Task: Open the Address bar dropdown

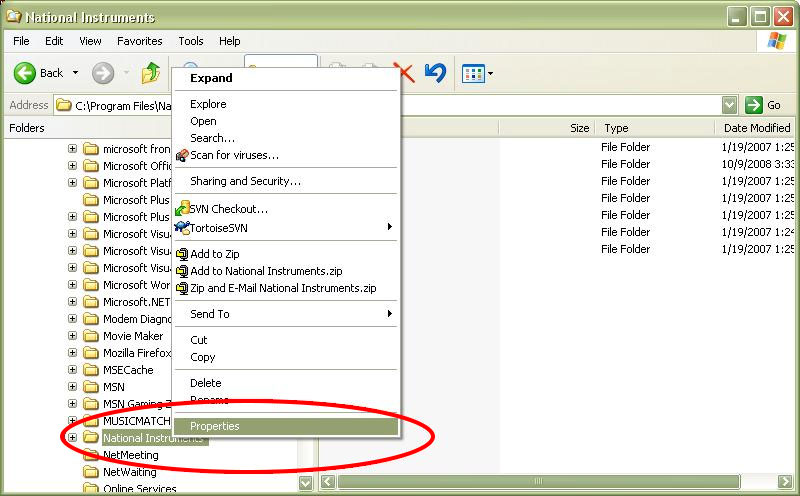Action: pos(730,105)
